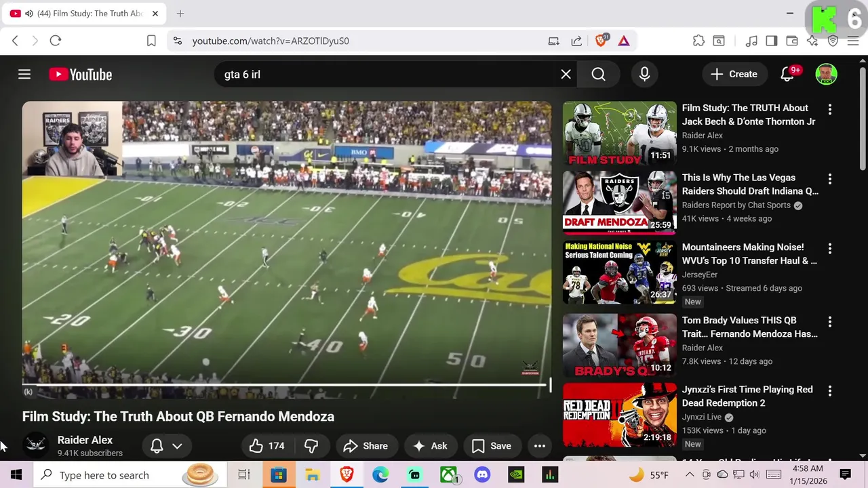
Task: Click the main video player
Action: coord(287,250)
